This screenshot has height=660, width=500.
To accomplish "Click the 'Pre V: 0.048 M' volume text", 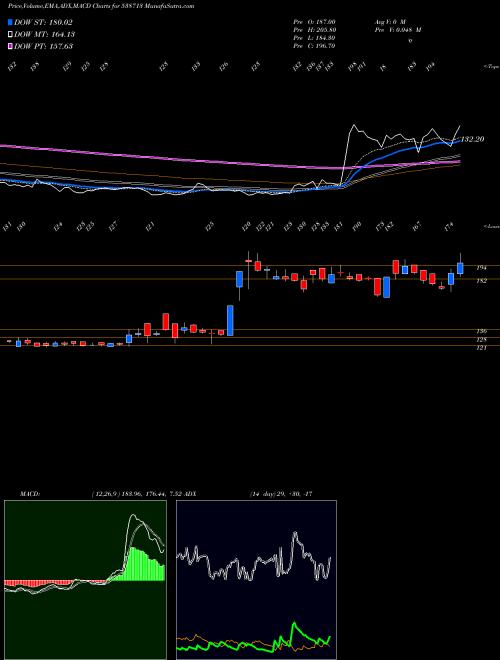I will pos(397,30).
